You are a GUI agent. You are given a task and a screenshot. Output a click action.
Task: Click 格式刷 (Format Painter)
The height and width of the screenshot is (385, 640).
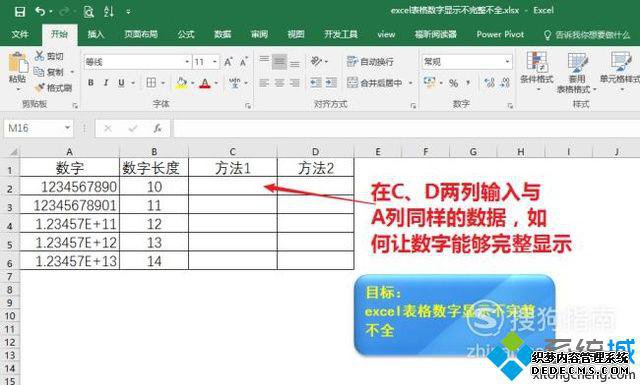point(53,87)
